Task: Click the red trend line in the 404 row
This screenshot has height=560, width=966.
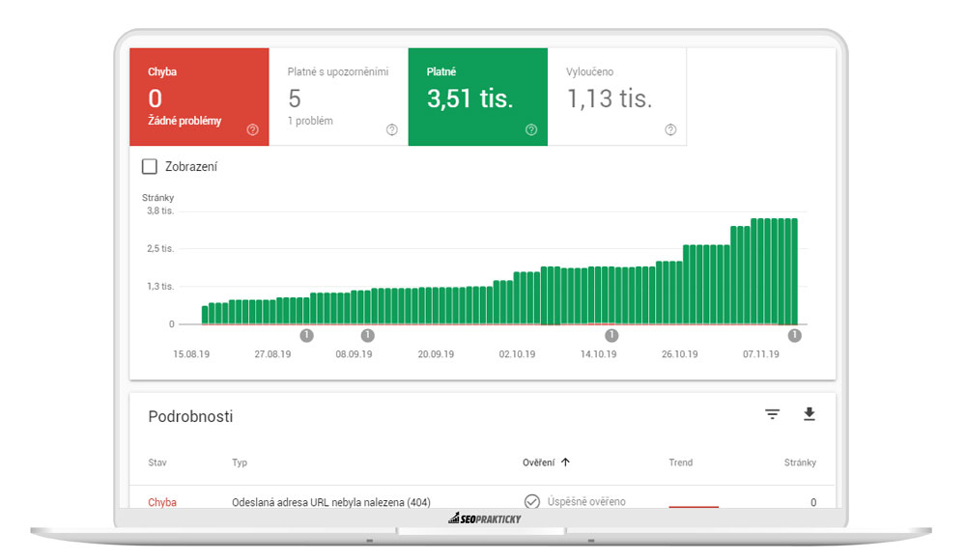Action: (694, 506)
